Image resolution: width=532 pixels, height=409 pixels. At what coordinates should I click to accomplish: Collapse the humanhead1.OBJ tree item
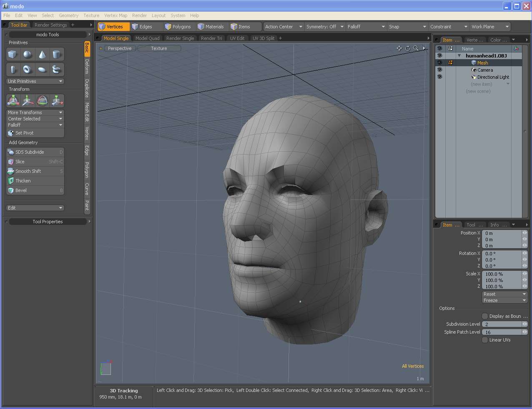[x=459, y=56]
